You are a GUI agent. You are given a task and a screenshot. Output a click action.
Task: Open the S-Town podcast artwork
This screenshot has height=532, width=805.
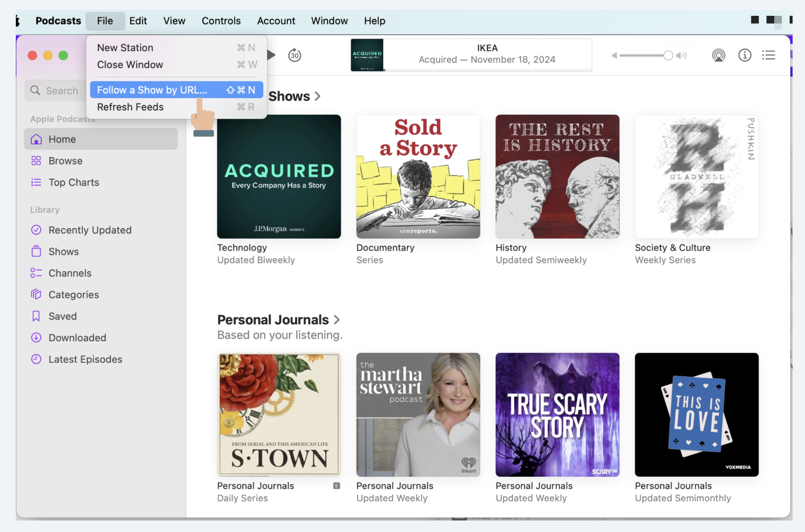tap(279, 415)
